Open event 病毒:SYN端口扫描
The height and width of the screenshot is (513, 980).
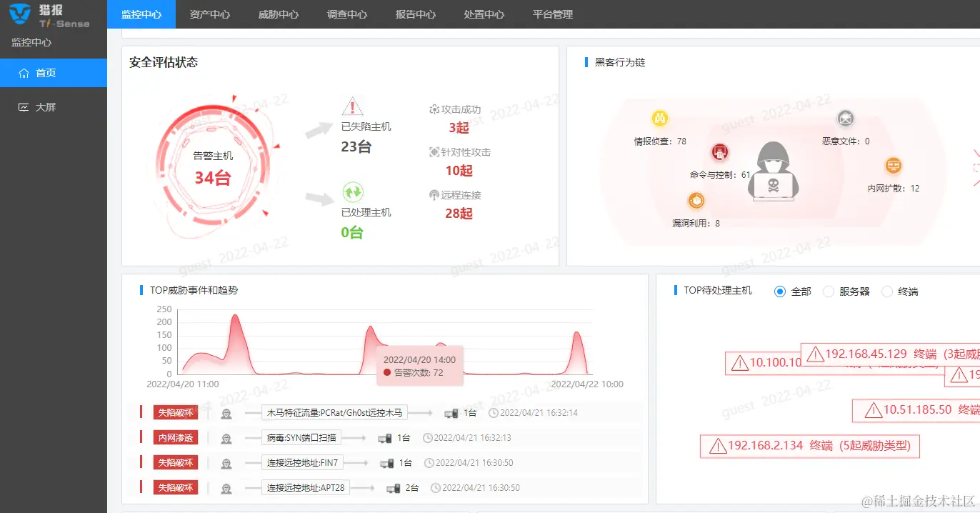[x=301, y=437]
